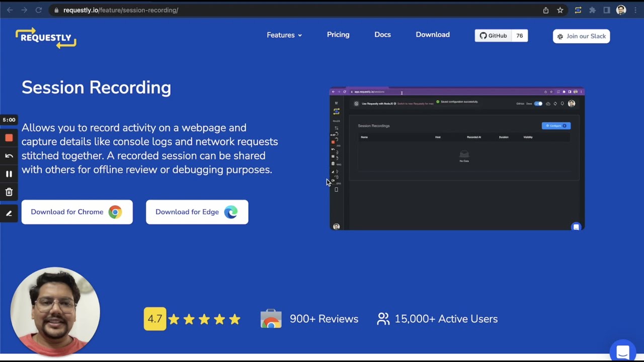Image resolution: width=644 pixels, height=362 pixels.
Task: Restart recording with the undo arrow icon
Action: (x=9, y=156)
